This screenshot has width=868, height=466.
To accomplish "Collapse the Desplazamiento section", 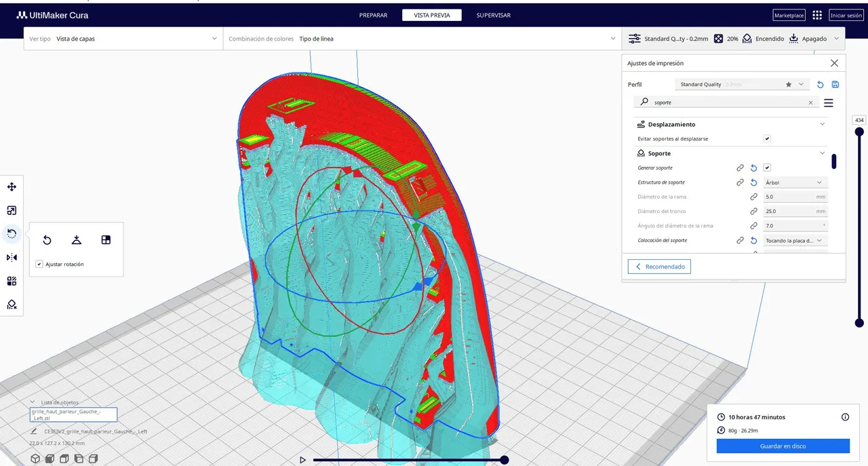I will pos(823,124).
